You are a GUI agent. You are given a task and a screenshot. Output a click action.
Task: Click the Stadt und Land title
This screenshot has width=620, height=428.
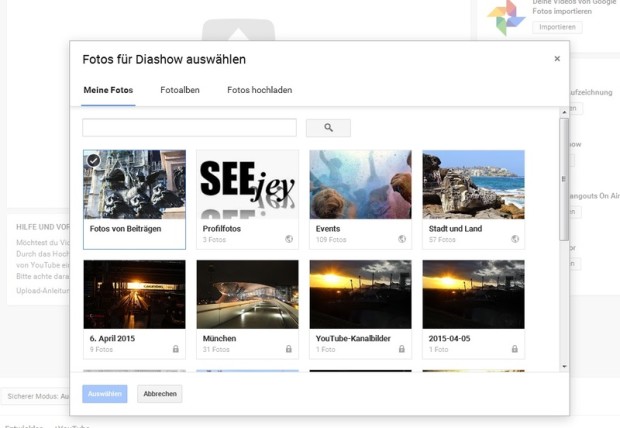point(455,229)
